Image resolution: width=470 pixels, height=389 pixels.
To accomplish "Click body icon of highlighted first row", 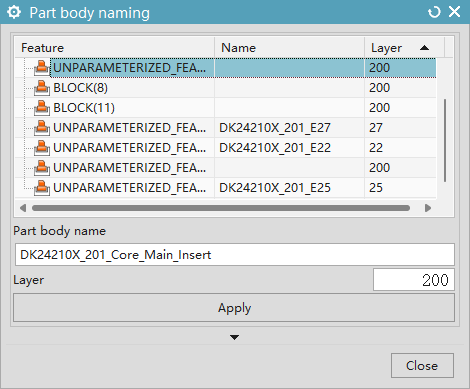I will [x=42, y=68].
